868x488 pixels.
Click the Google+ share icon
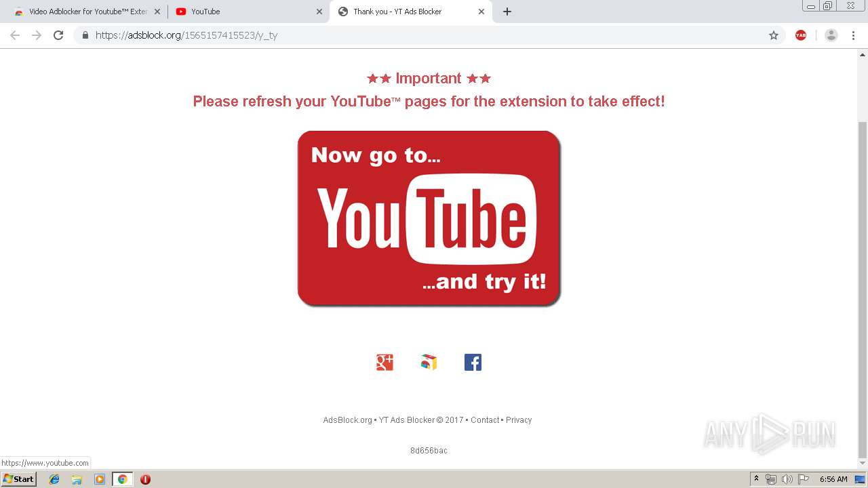point(384,363)
